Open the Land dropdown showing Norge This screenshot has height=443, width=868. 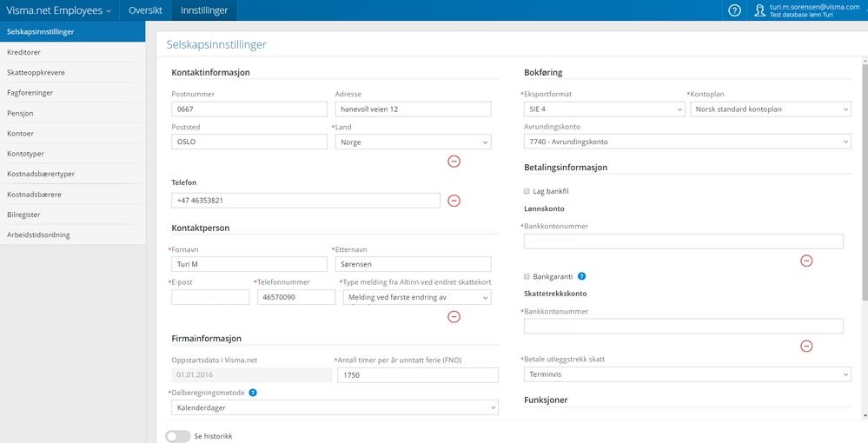click(x=413, y=142)
